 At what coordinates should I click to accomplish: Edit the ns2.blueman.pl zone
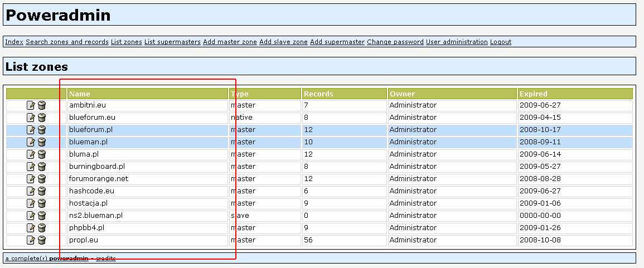(x=31, y=216)
